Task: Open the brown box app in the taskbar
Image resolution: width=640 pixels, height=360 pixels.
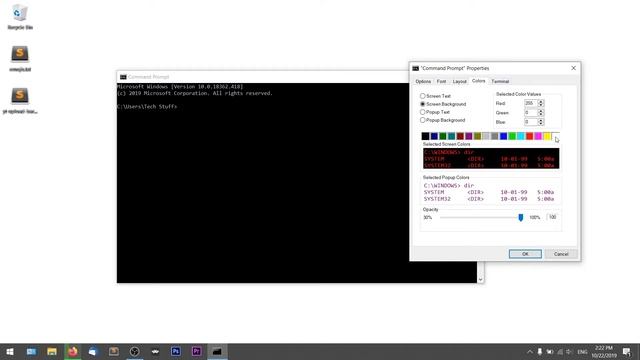Action: (114, 351)
